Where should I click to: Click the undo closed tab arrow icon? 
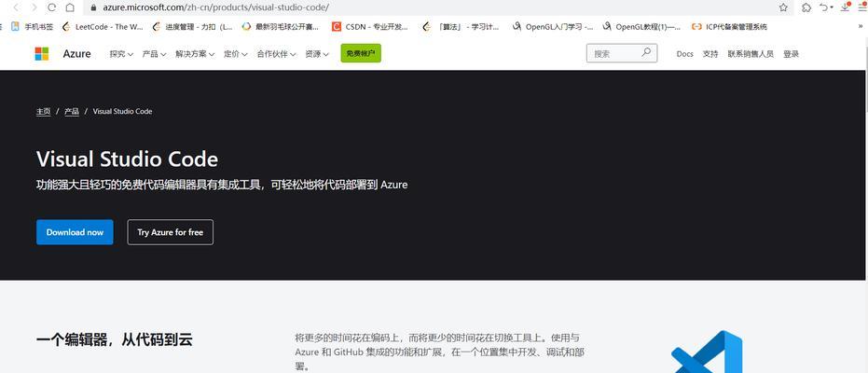(x=825, y=7)
